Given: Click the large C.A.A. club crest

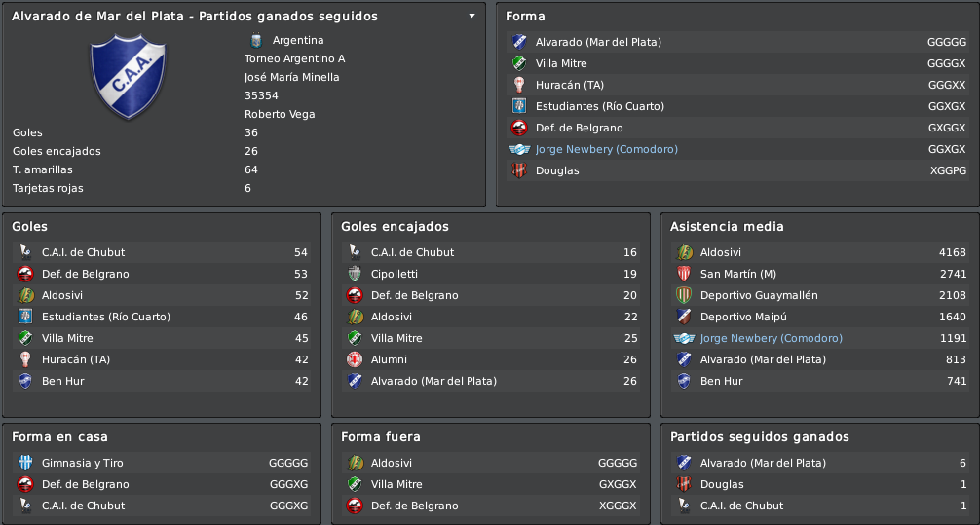Looking at the screenshot, I should coord(129,76).
